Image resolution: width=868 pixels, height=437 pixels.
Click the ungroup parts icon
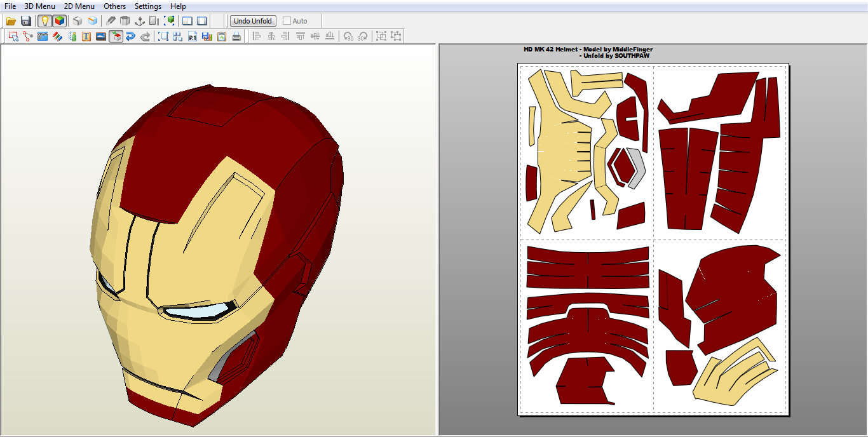396,36
